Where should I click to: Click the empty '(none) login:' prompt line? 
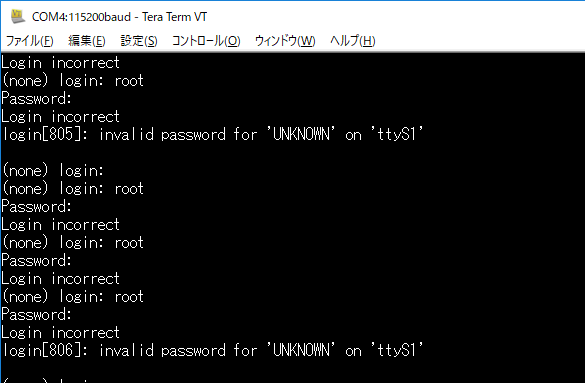click(53, 170)
